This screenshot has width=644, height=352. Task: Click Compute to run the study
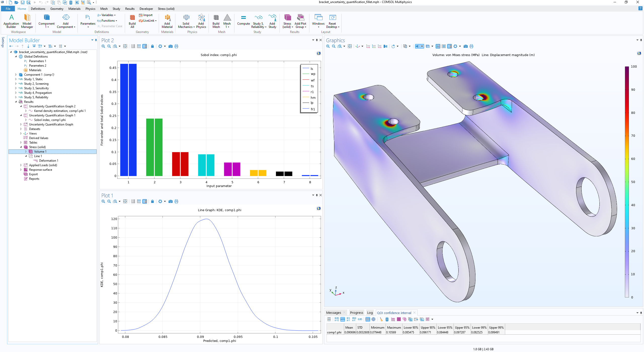coord(243,22)
